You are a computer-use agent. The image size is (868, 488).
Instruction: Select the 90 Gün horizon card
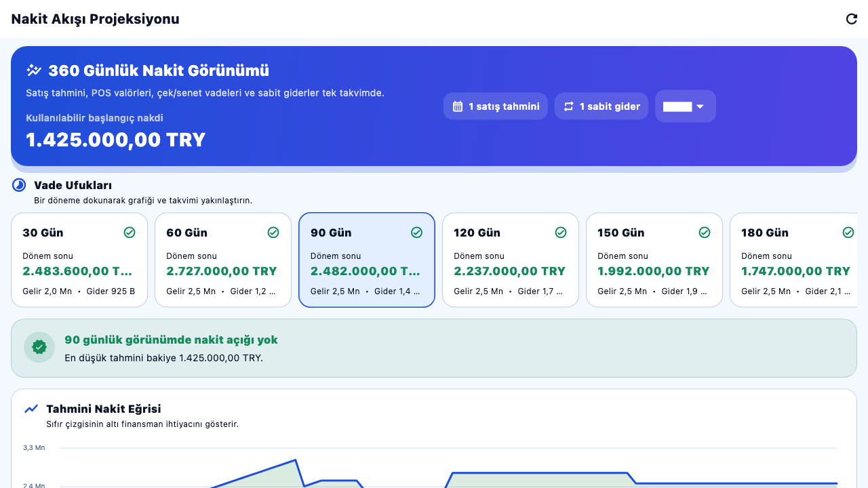coord(367,260)
